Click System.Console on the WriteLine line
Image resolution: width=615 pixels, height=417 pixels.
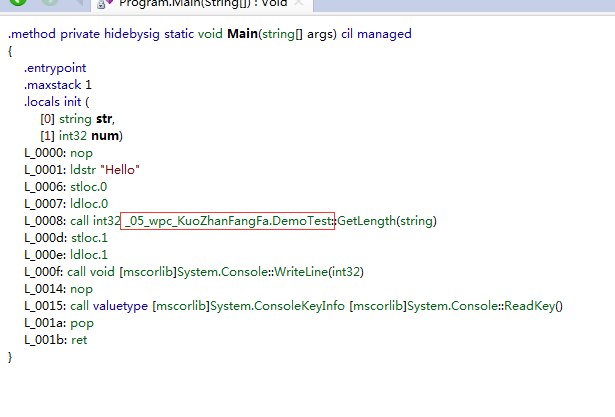pos(223,272)
